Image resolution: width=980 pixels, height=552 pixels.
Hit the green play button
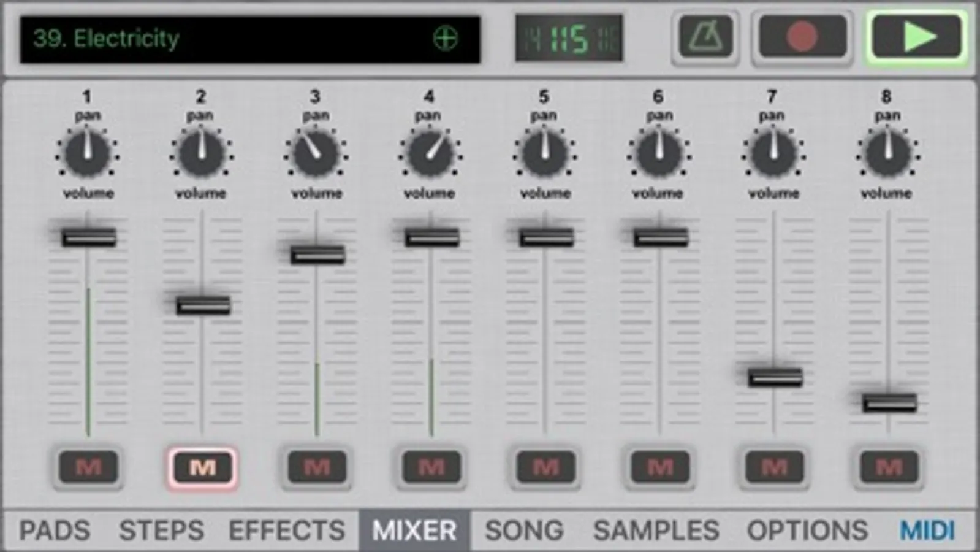(917, 38)
